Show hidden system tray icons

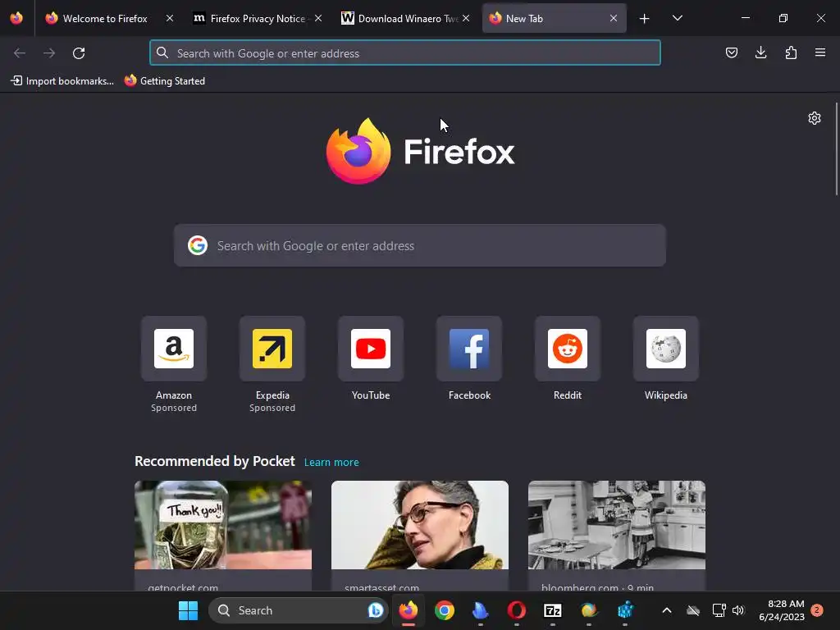[x=667, y=610]
